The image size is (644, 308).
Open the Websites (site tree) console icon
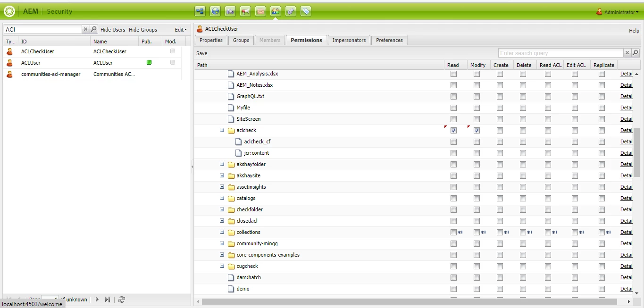pos(200,11)
